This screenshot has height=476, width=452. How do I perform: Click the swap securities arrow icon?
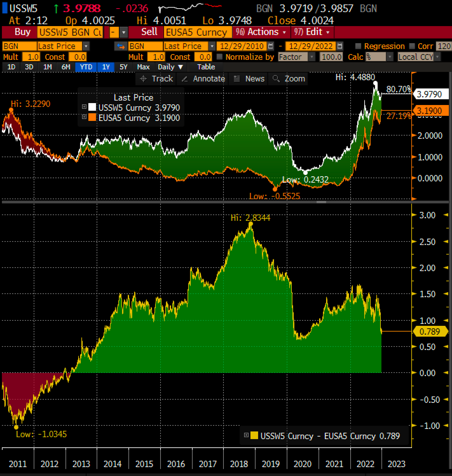tap(120, 46)
